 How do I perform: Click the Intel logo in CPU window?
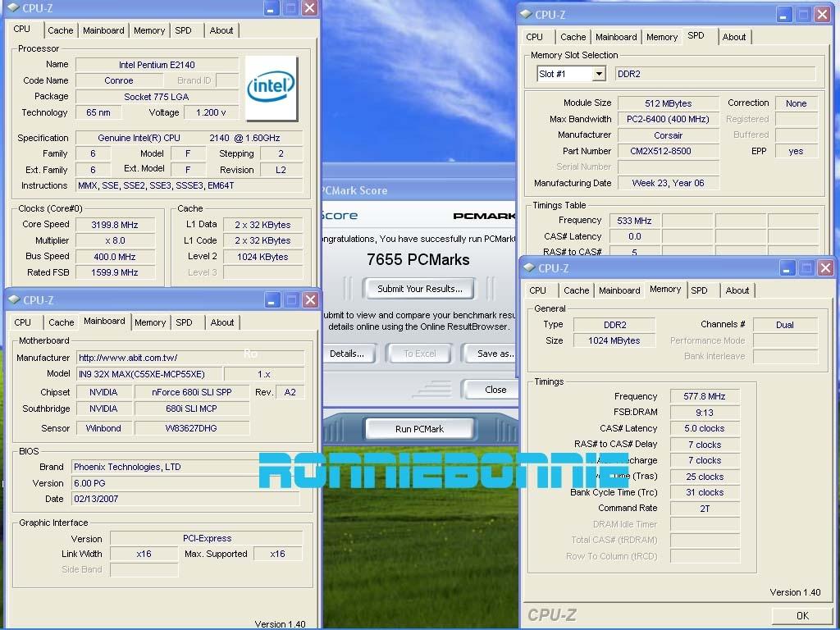[271, 89]
